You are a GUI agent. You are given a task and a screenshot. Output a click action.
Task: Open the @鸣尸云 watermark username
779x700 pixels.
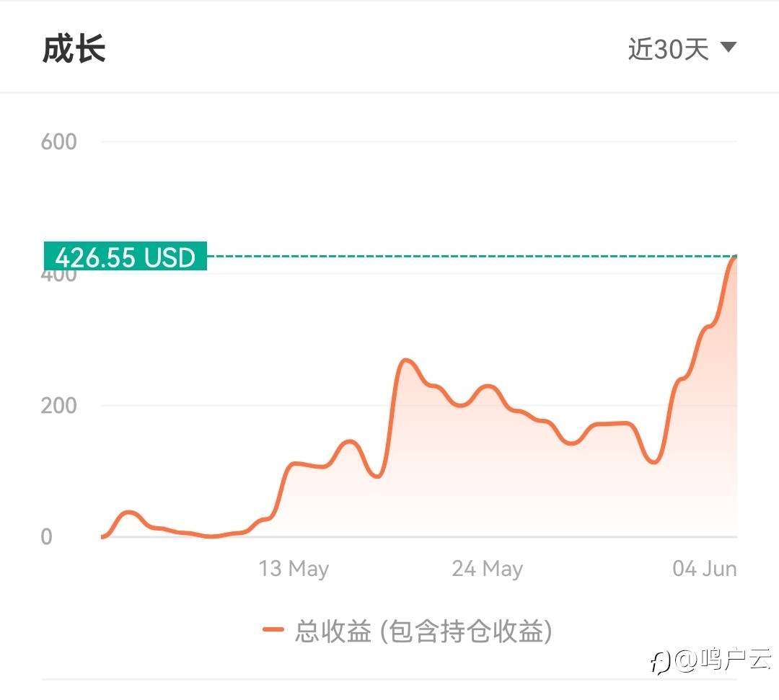tap(725, 660)
